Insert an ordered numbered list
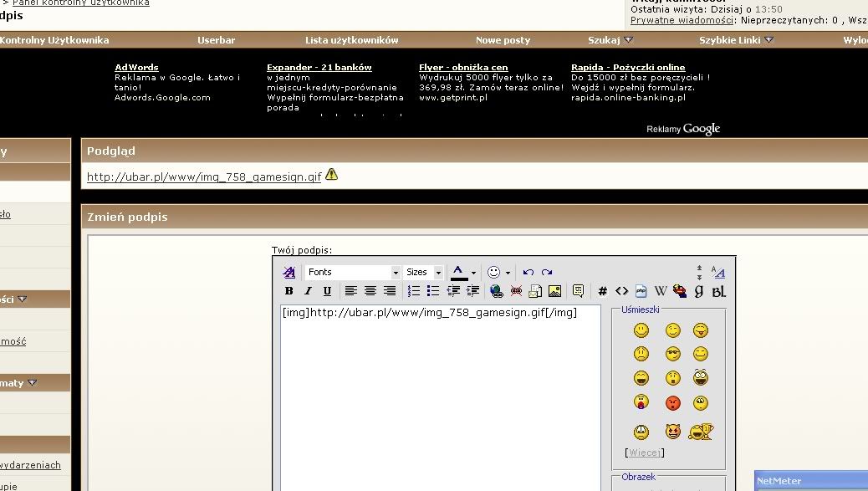Image resolution: width=868 pixels, height=491 pixels. coord(414,290)
